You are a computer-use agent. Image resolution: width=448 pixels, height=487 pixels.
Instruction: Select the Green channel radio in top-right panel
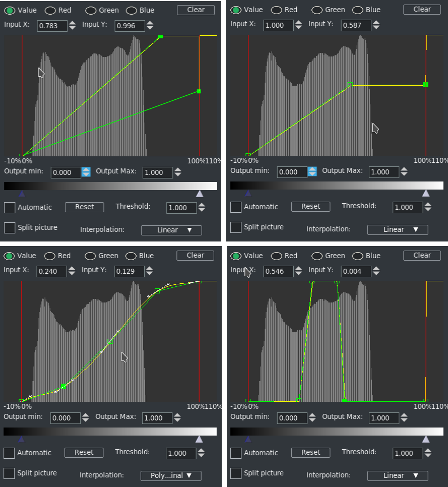pyautogui.click(x=316, y=10)
